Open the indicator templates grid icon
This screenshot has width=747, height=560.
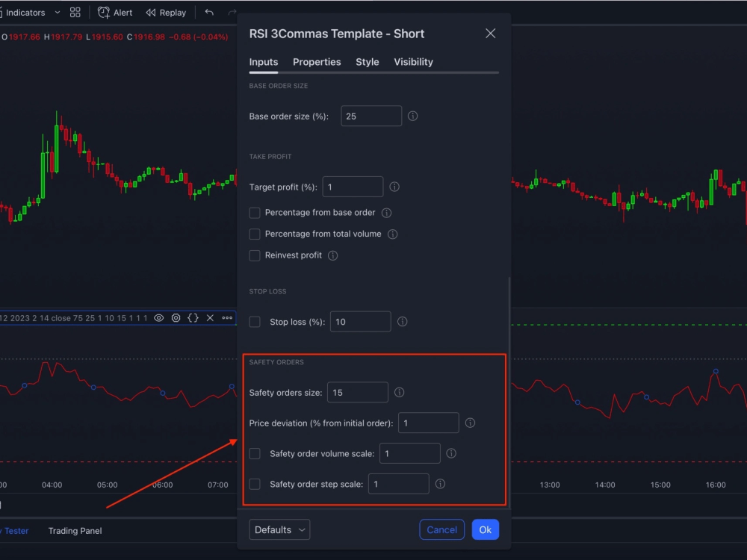click(75, 13)
